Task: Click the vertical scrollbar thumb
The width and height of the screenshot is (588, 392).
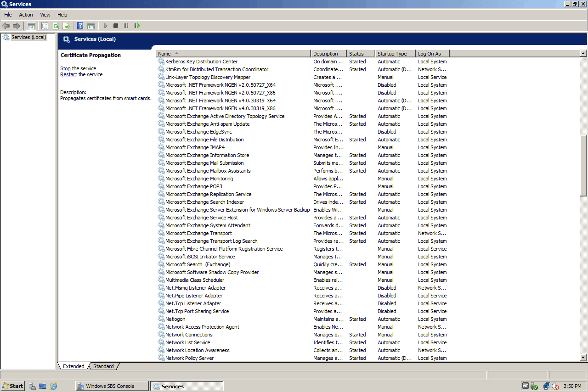Action: point(583,166)
